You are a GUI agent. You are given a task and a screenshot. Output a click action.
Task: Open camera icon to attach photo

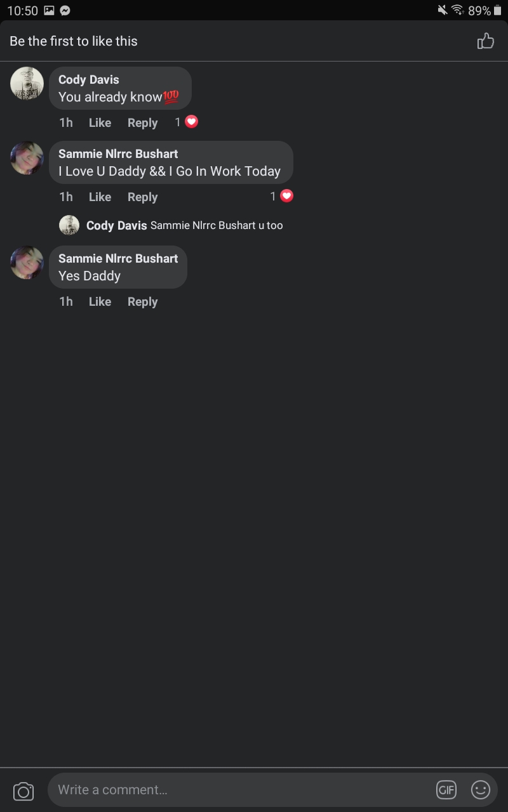23,791
